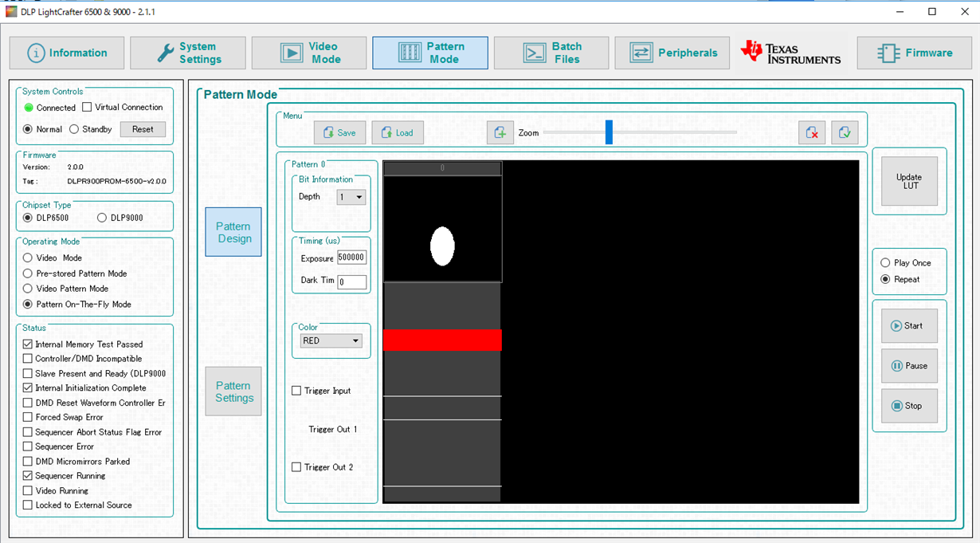
Task: Select the Standby radio button
Action: tap(74, 129)
